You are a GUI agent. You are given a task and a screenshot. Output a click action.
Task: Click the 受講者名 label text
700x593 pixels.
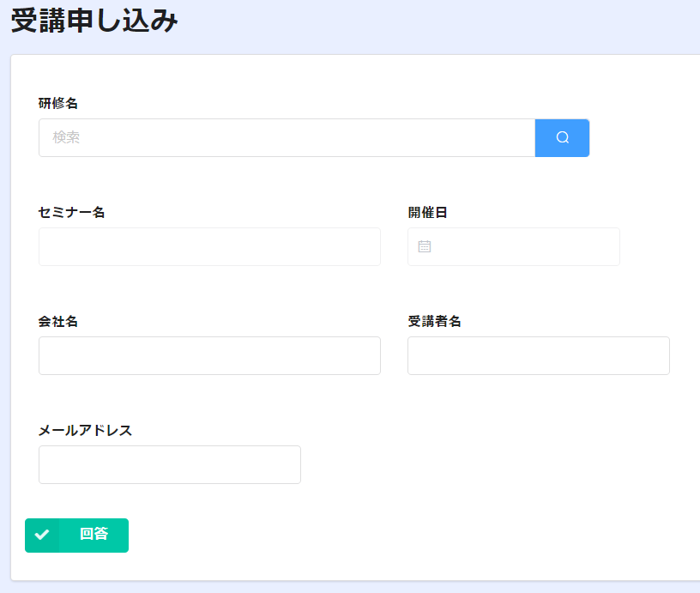pos(434,321)
